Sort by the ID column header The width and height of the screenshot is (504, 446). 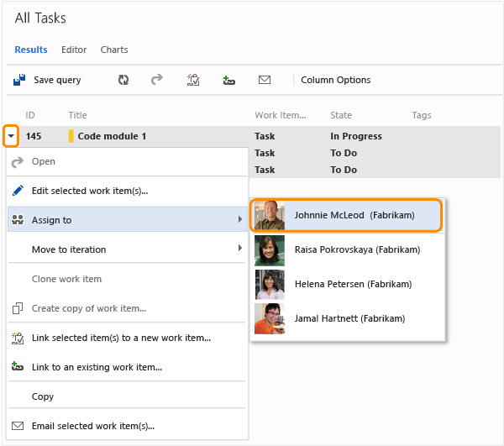tap(30, 115)
